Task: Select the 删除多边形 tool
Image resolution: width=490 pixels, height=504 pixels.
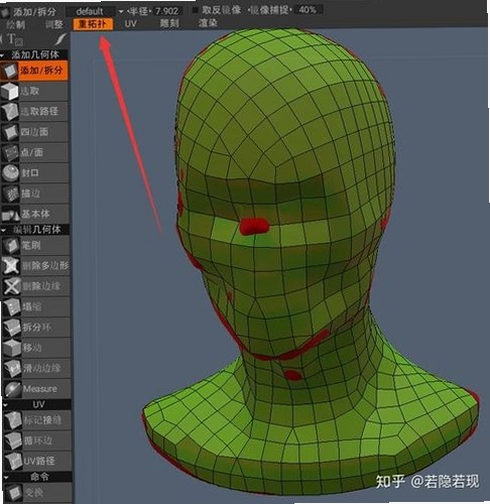Action: click(x=35, y=266)
